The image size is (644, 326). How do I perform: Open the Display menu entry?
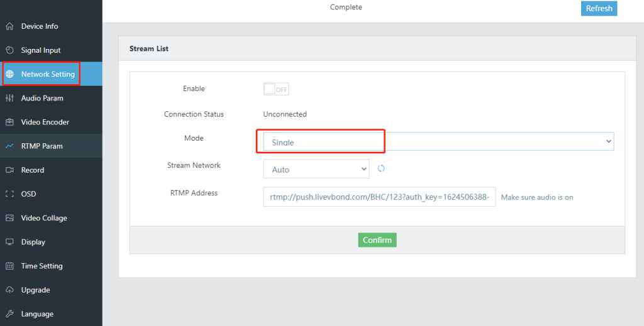33,242
